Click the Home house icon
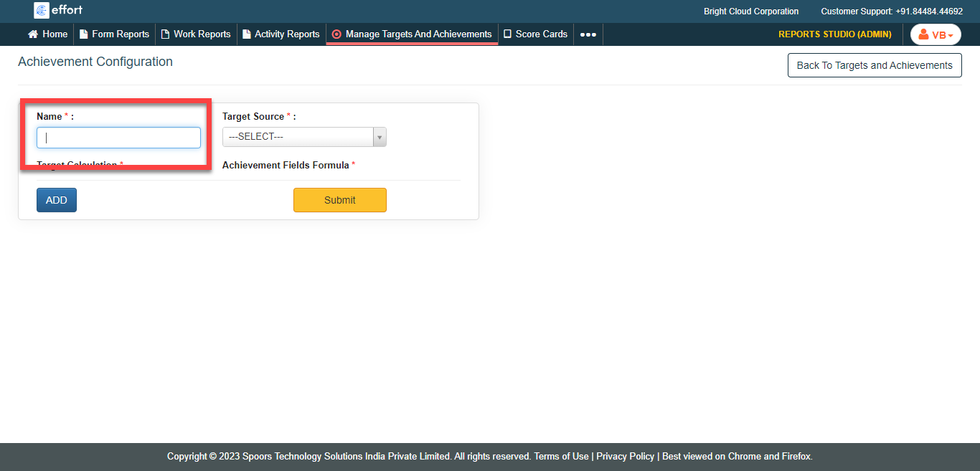 click(32, 34)
